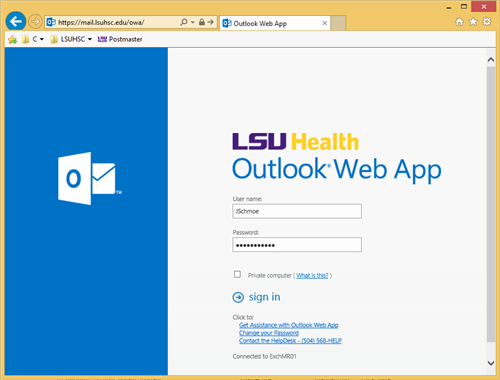Click the Add to favorites bar star

click(x=13, y=39)
